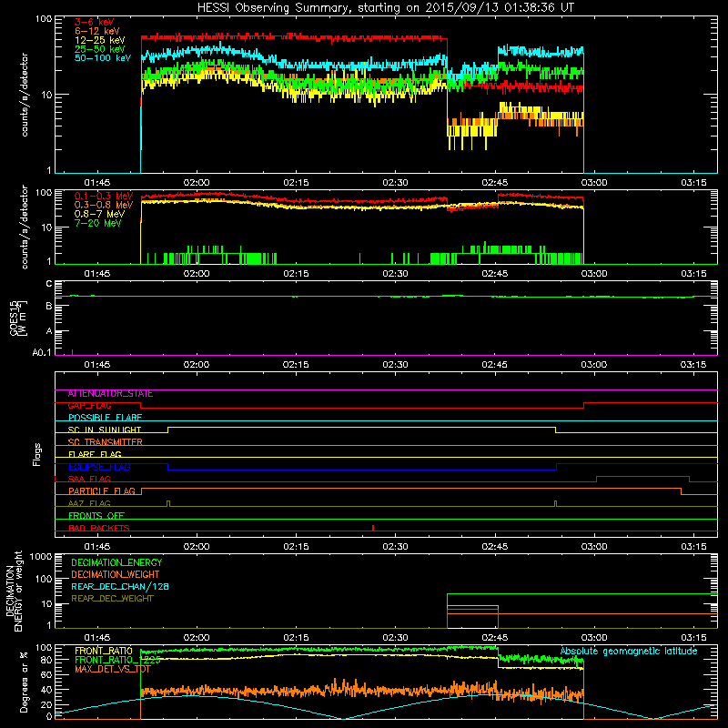This screenshot has width=728, height=728.
Task: Select the FRONT_RATIO legend label
Action: click(x=103, y=652)
